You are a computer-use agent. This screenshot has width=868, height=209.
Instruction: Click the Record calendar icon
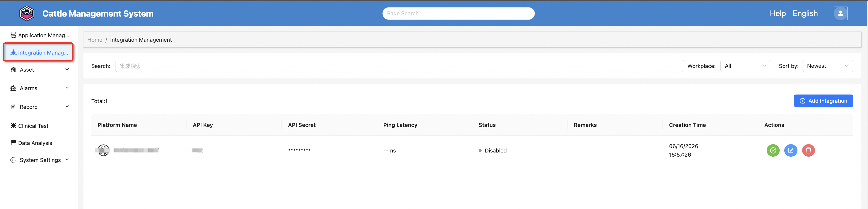[13, 107]
